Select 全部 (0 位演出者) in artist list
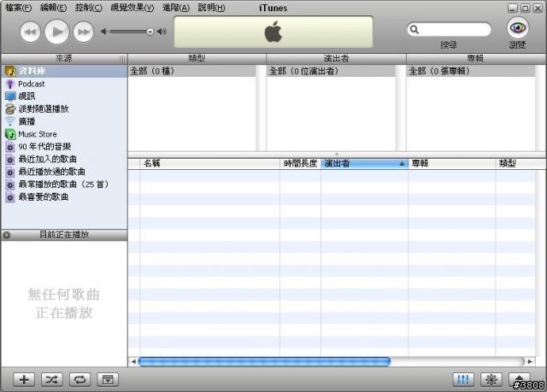 (x=331, y=71)
